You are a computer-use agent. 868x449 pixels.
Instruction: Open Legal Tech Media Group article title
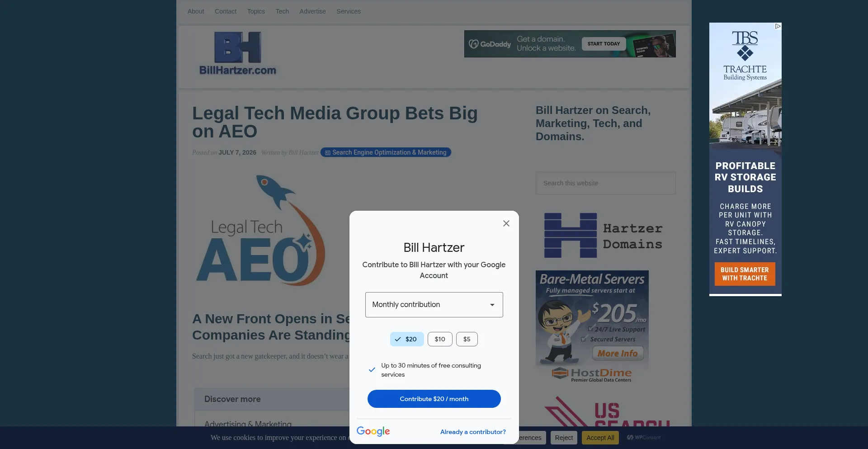(x=335, y=122)
